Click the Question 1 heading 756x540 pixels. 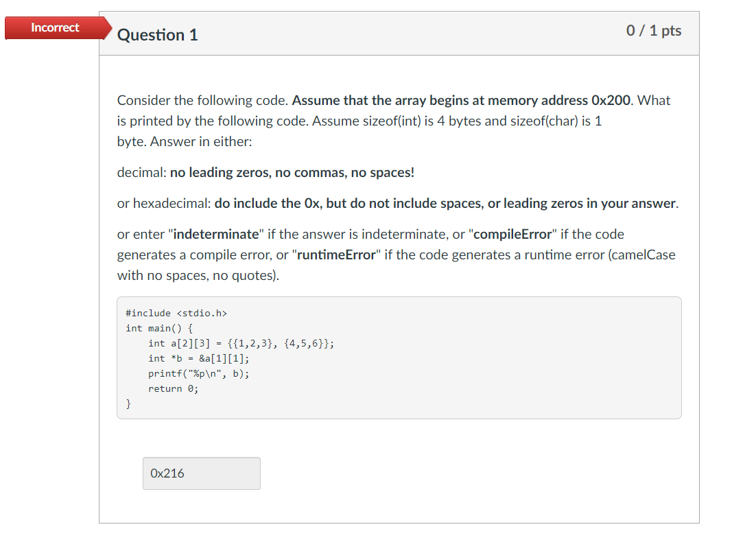[x=157, y=34]
